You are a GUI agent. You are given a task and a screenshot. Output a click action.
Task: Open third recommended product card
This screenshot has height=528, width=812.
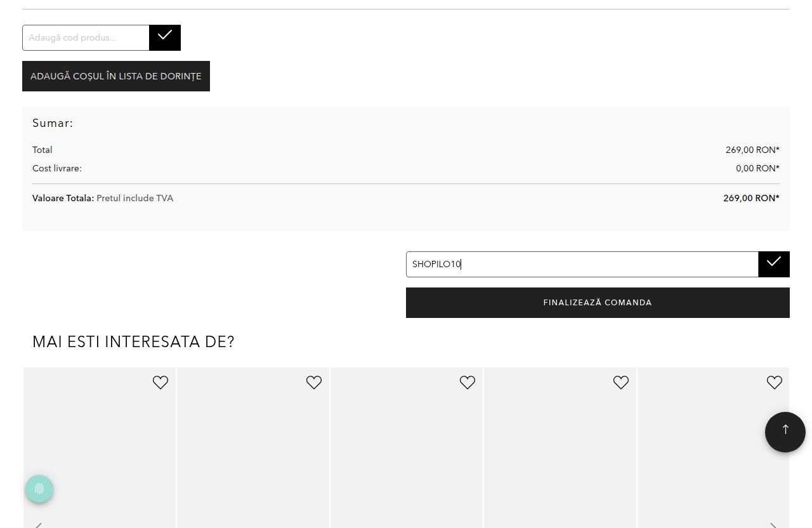tap(407, 447)
